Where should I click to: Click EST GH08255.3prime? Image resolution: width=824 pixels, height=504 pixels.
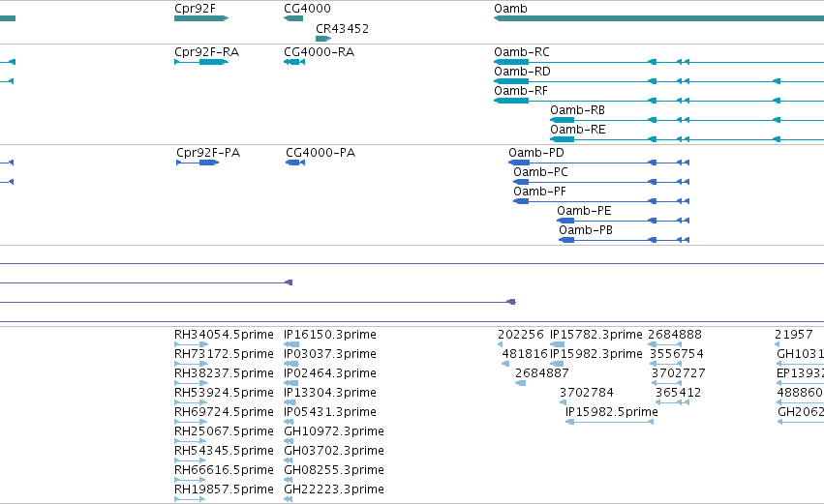click(x=288, y=480)
